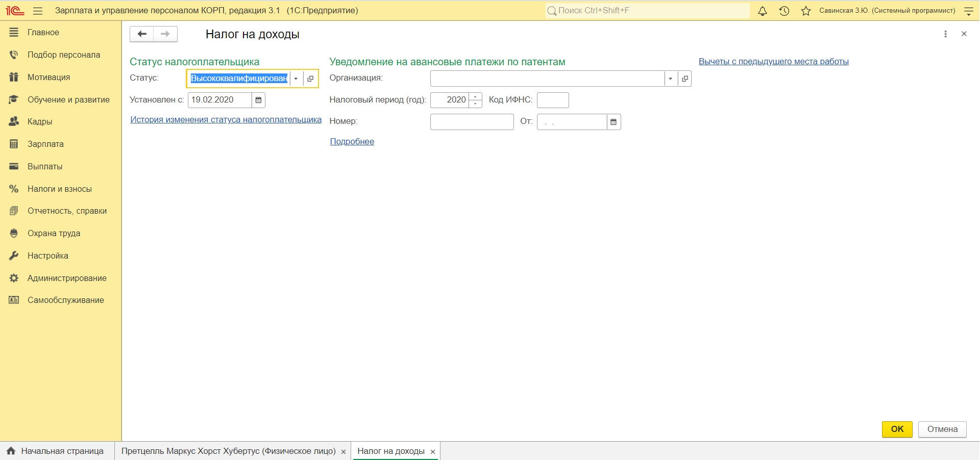Decrease the tax period year with down arrow
Screen dimensions: 980x460
475,104
